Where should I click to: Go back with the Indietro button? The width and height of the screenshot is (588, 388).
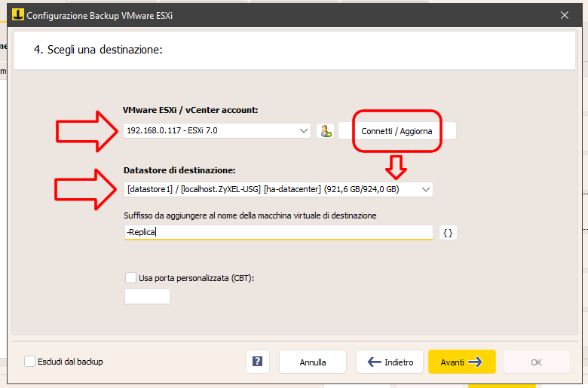coord(390,362)
